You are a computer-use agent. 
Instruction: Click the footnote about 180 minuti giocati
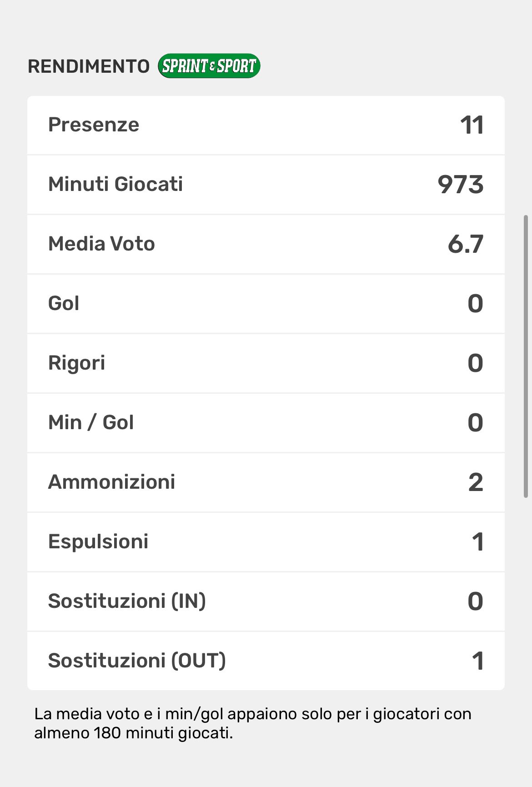pyautogui.click(x=252, y=723)
